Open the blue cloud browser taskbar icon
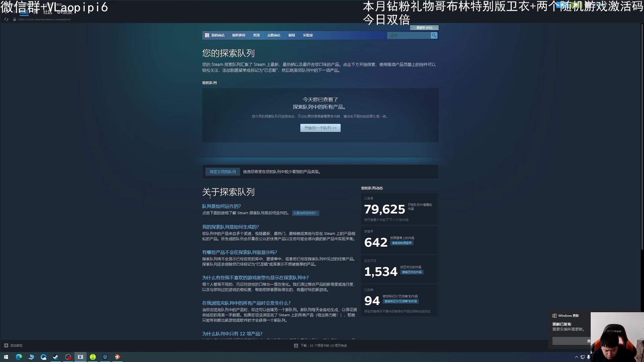The image size is (644, 362). (44, 357)
